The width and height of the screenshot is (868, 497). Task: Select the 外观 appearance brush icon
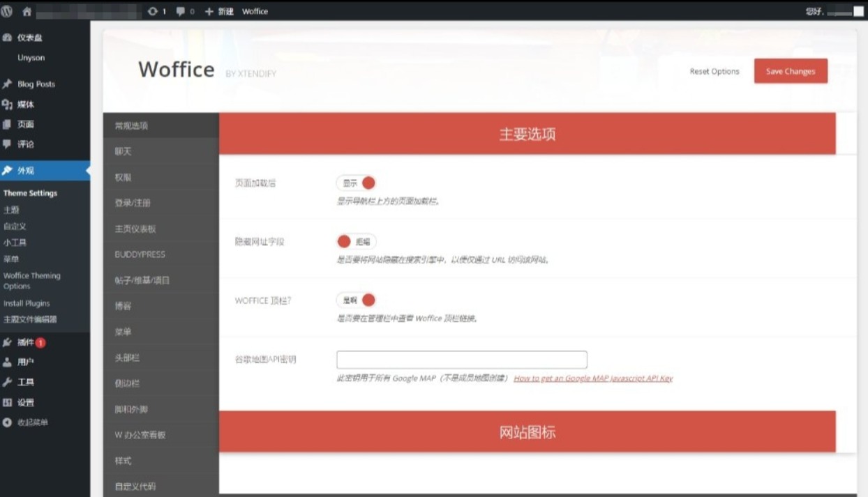click(x=7, y=170)
